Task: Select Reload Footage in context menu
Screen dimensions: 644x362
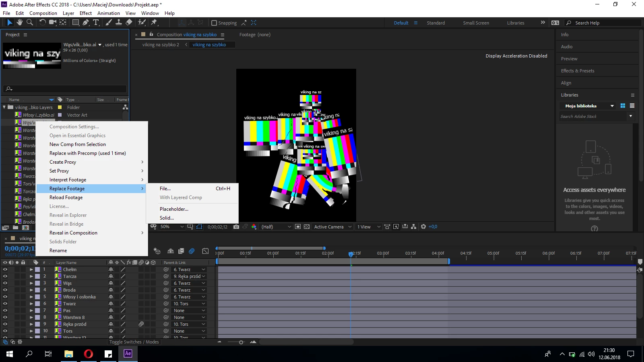Action: pos(92,197)
